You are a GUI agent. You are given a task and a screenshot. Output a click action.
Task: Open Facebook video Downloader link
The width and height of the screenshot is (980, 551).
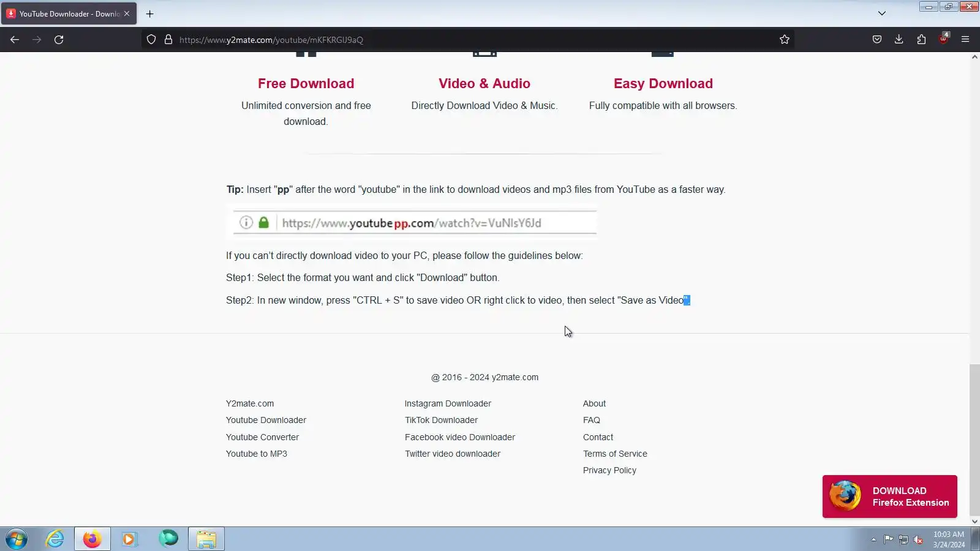coord(460,437)
